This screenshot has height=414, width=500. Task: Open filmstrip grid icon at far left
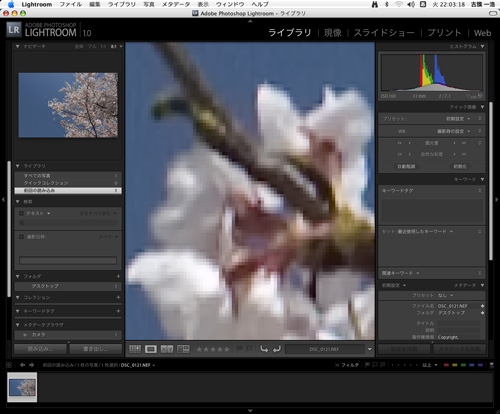(x=9, y=365)
